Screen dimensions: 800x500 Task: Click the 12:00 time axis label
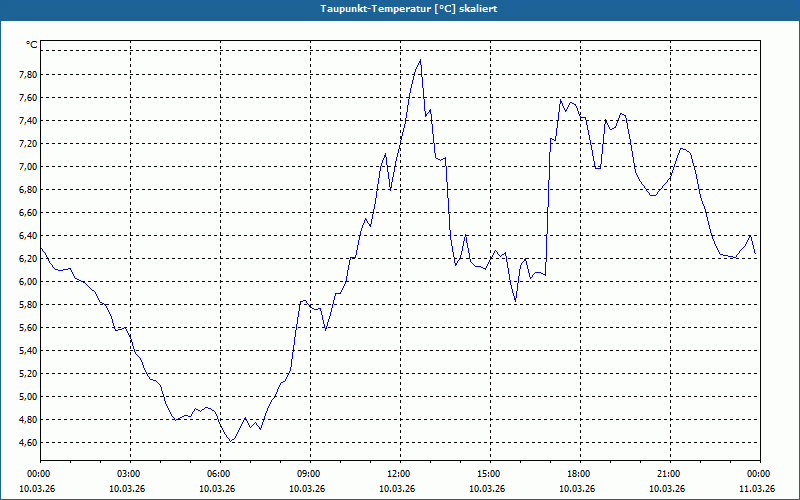[x=399, y=474]
